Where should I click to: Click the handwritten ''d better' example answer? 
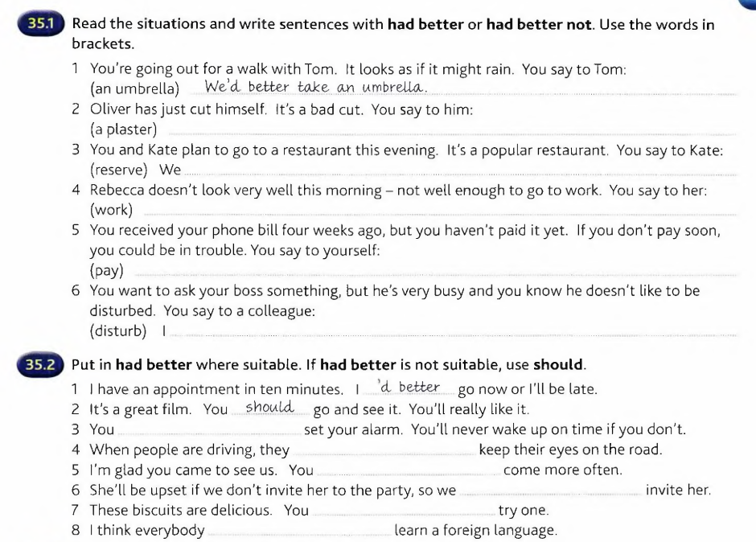pos(409,387)
